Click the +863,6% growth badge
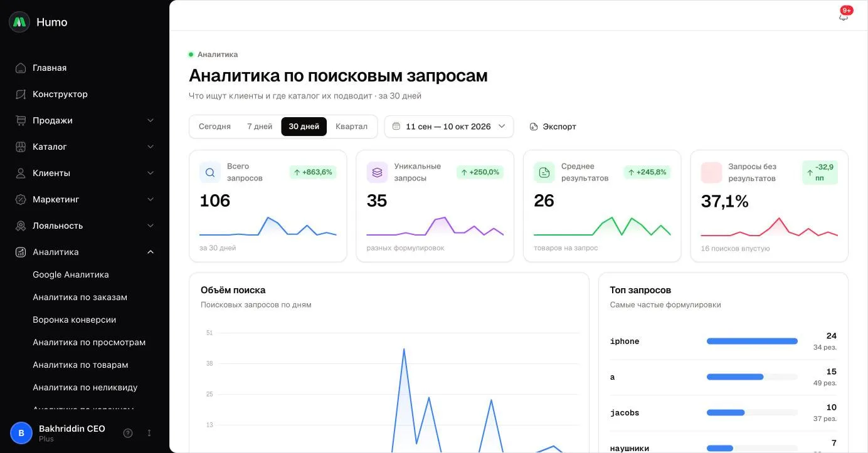This screenshot has width=868, height=453. pyautogui.click(x=313, y=172)
